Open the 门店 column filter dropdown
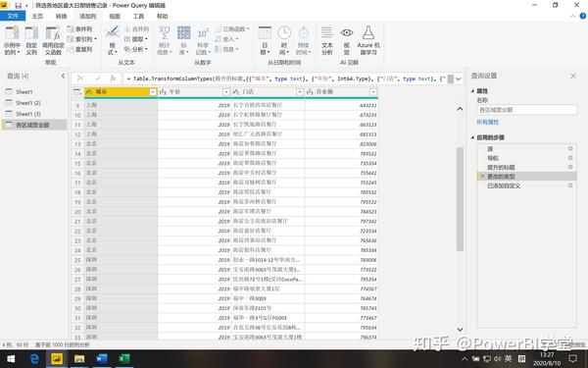The image size is (588, 368). point(300,92)
